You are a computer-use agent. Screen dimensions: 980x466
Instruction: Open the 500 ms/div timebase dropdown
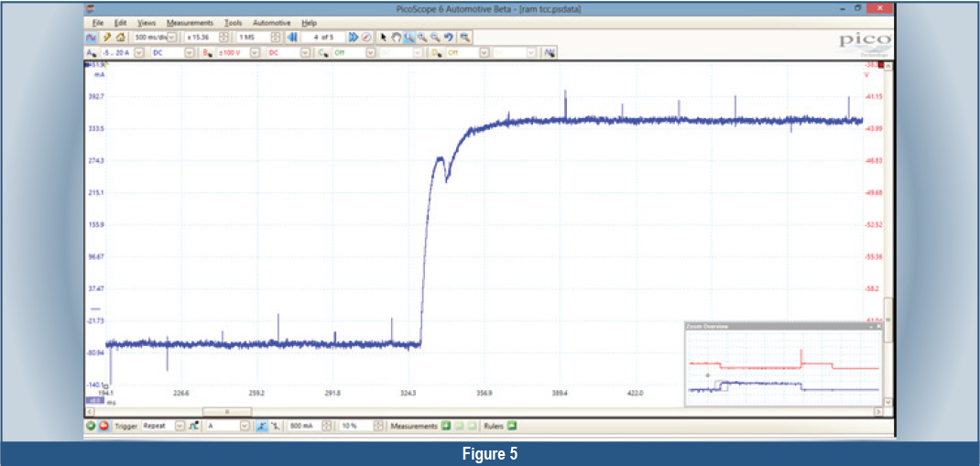[171, 38]
